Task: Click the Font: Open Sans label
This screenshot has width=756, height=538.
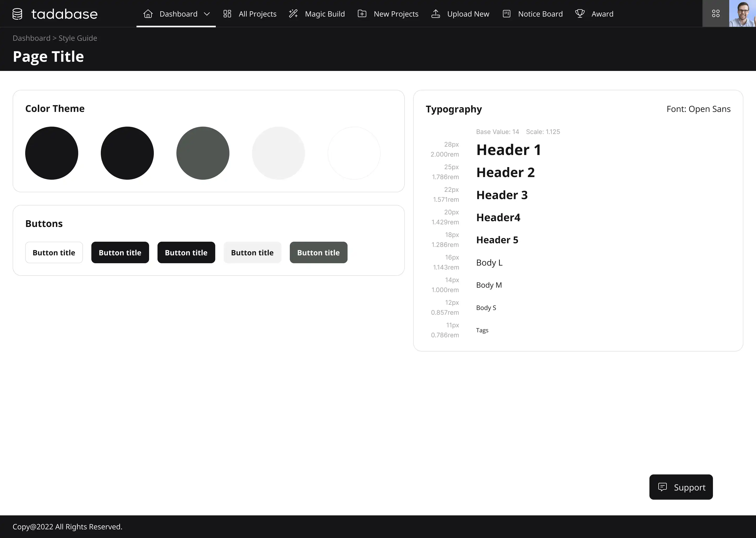Action: (699, 109)
